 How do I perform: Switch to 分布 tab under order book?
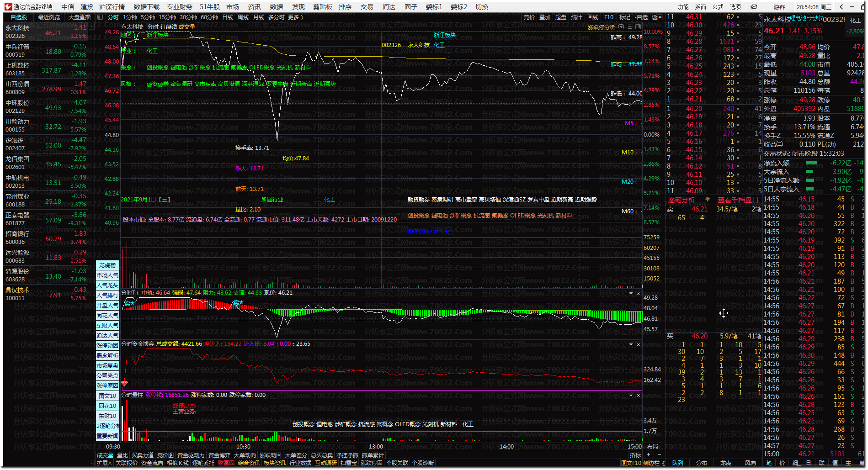click(x=702, y=463)
